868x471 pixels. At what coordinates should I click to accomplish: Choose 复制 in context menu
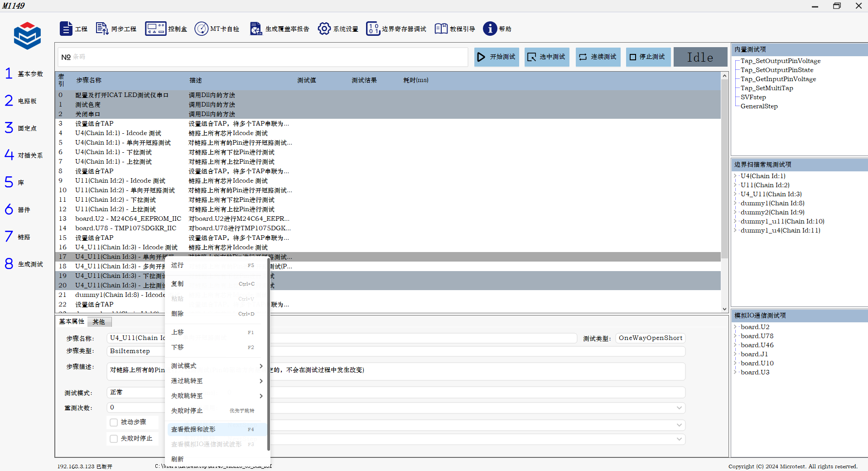click(217, 284)
